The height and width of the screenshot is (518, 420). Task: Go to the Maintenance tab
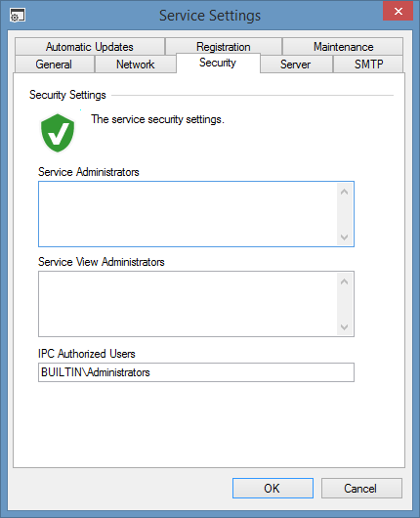(x=343, y=47)
